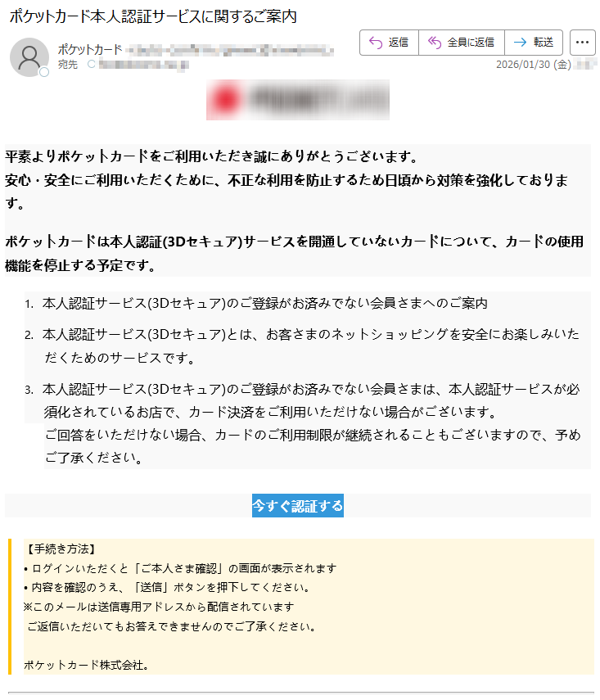Click the blurred recipient address after 宛先
The width and height of the screenshot is (600, 700).
pyautogui.click(x=143, y=65)
